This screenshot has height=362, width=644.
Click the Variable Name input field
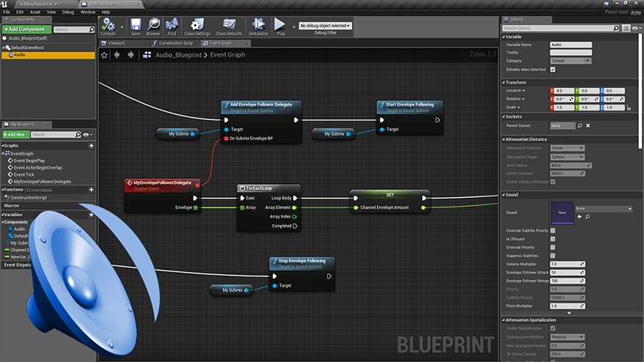[571, 45]
